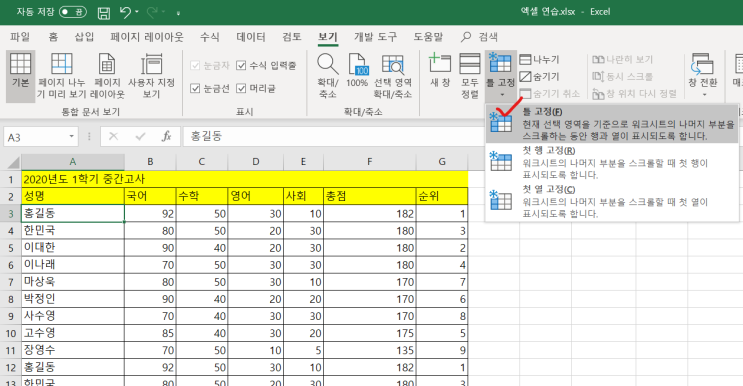The height and width of the screenshot is (386, 743).
Task: Open the 데이터 tab
Action: (251, 36)
